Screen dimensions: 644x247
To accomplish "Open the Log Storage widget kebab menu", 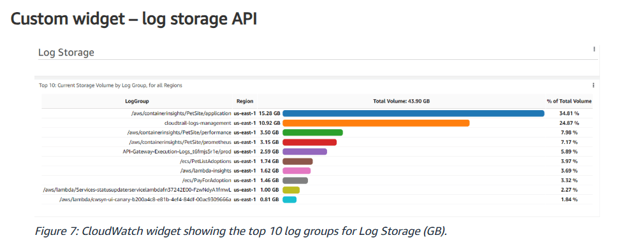I will pyautogui.click(x=594, y=49).
